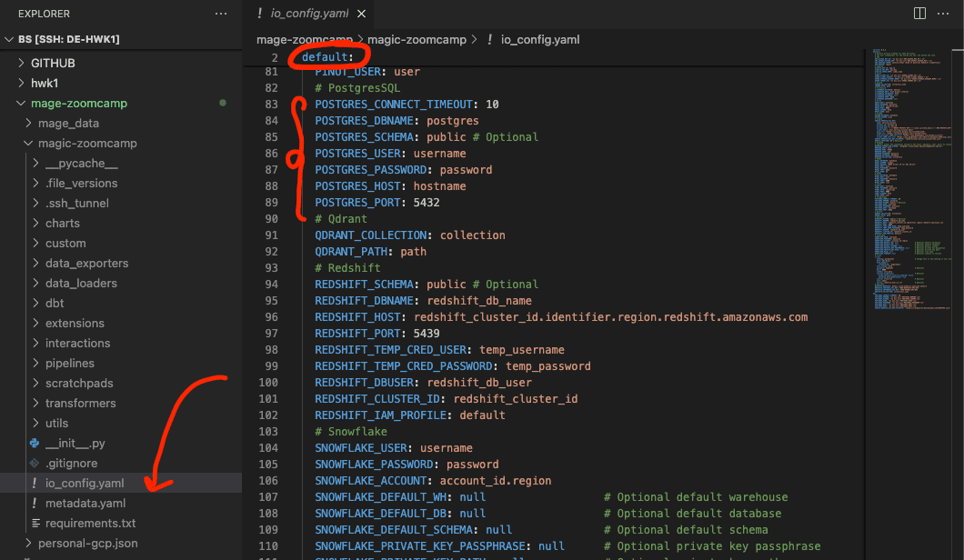Expand the hwk1 folder
This screenshot has height=560, width=964.
tap(22, 83)
